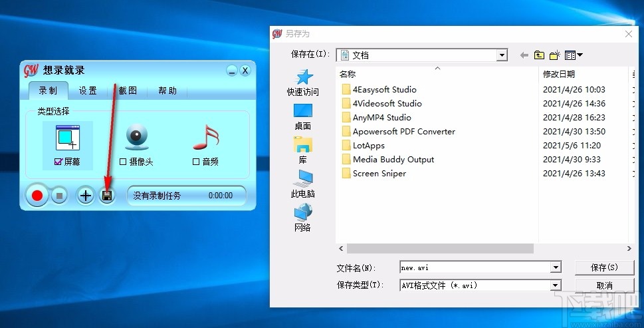Screen dimensions: 644x328
Task: Expand the 文件名 dropdown arrow
Action: pos(556,267)
